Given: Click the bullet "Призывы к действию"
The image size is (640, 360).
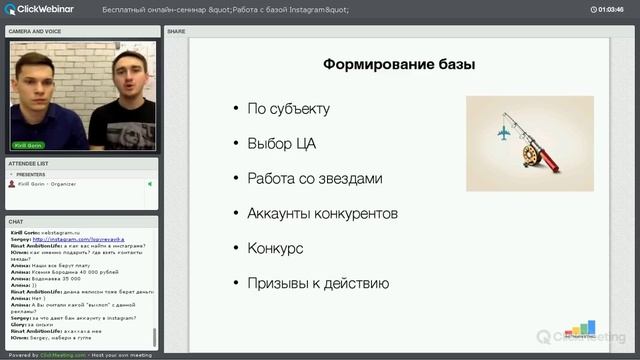Looking at the screenshot, I should point(318,283).
